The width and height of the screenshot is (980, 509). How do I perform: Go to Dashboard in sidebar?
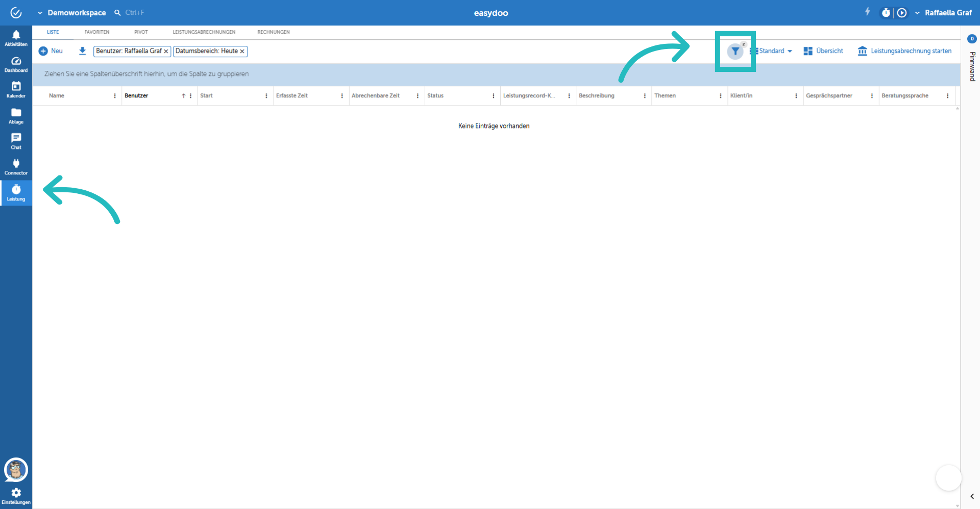pyautogui.click(x=16, y=64)
